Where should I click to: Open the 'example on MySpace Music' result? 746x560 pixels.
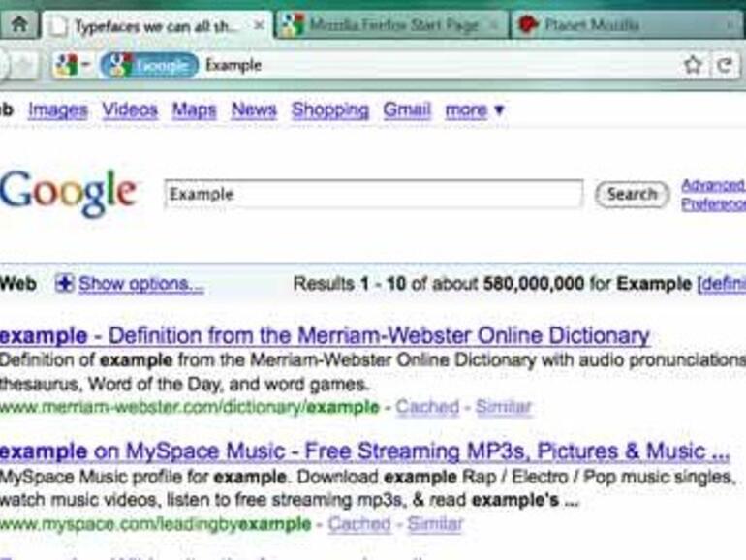(x=364, y=451)
